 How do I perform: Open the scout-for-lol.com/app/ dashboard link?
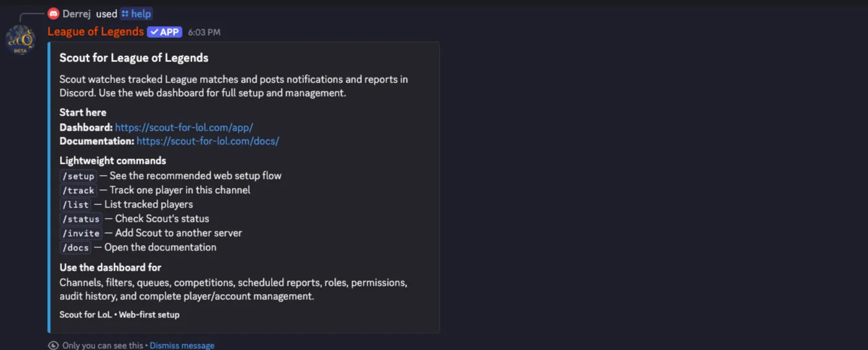click(x=184, y=127)
